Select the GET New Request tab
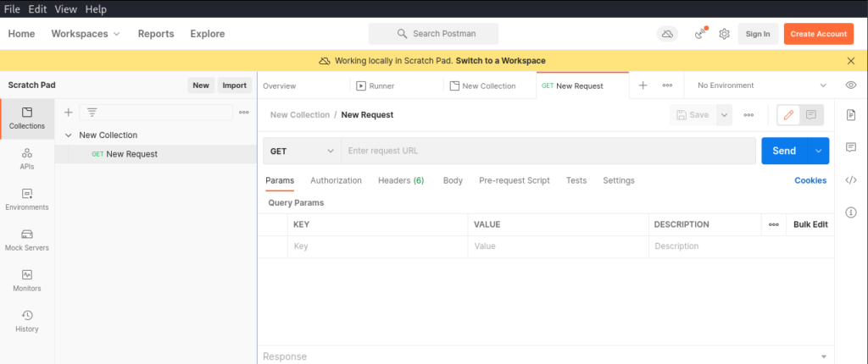The image size is (868, 364). pyautogui.click(x=583, y=85)
